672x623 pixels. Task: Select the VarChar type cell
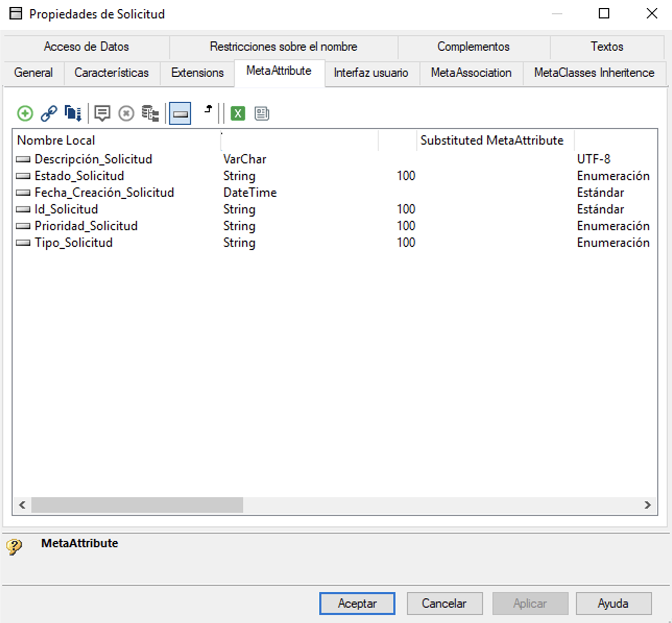tap(245, 159)
